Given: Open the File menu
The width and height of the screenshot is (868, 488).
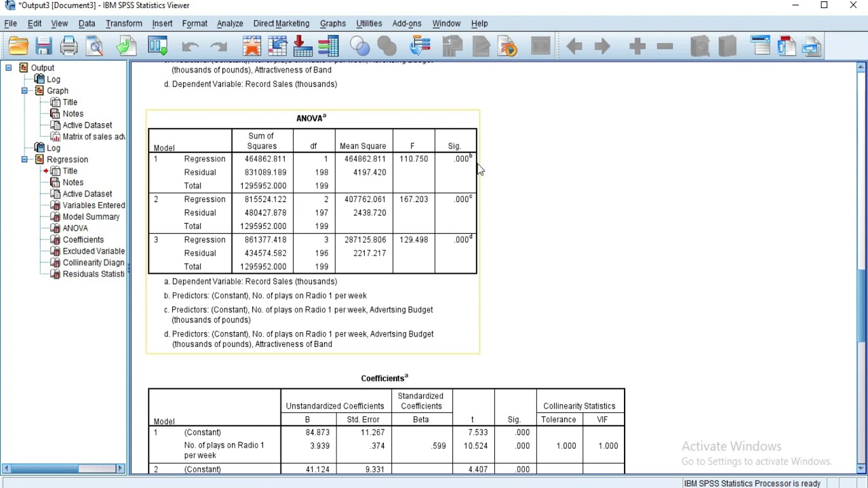Looking at the screenshot, I should click(x=11, y=23).
